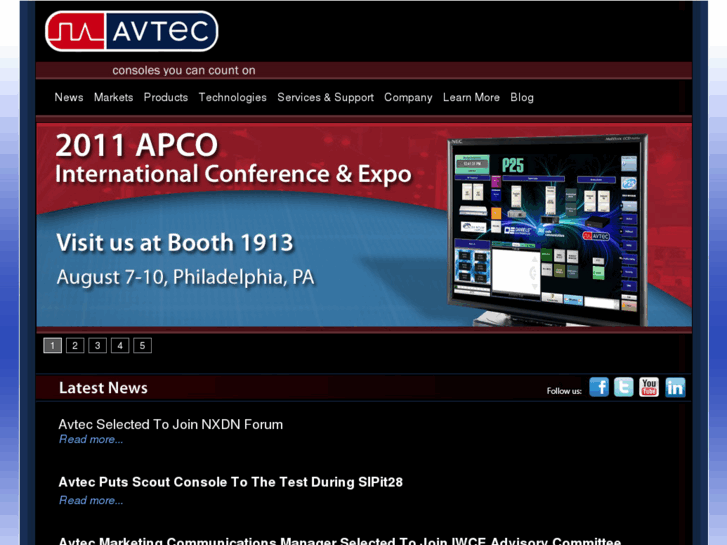Open the YouTube channel icon
727x545 pixels.
(649, 387)
